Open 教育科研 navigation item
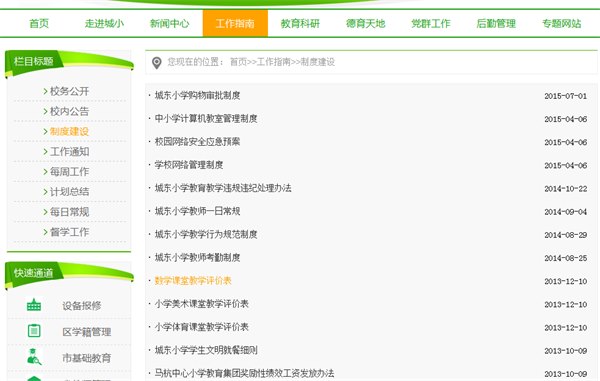Viewport: 600px width, 381px height. 300,23
